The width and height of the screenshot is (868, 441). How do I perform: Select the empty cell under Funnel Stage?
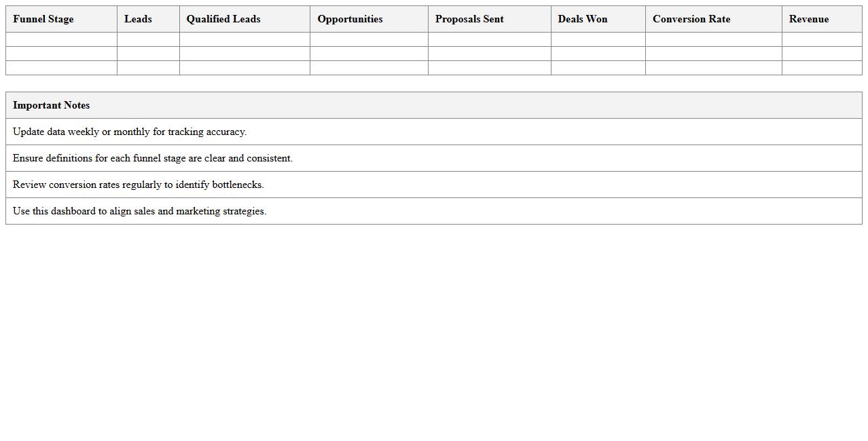[61, 39]
